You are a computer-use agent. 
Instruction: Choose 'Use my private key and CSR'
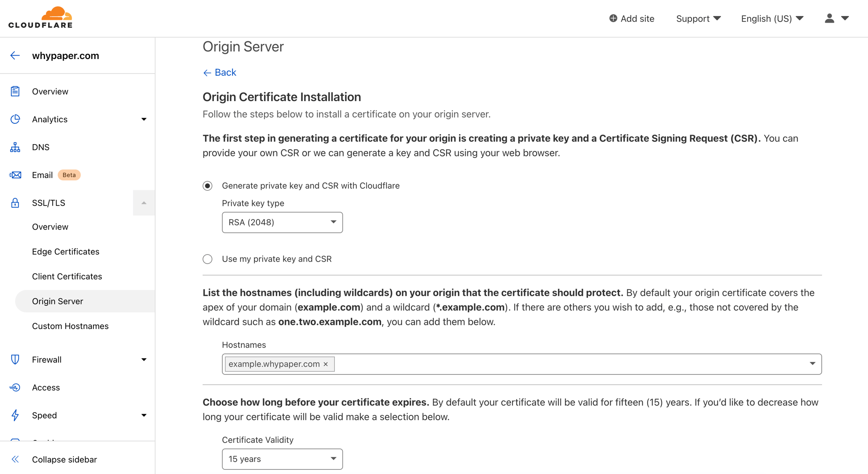(x=208, y=259)
